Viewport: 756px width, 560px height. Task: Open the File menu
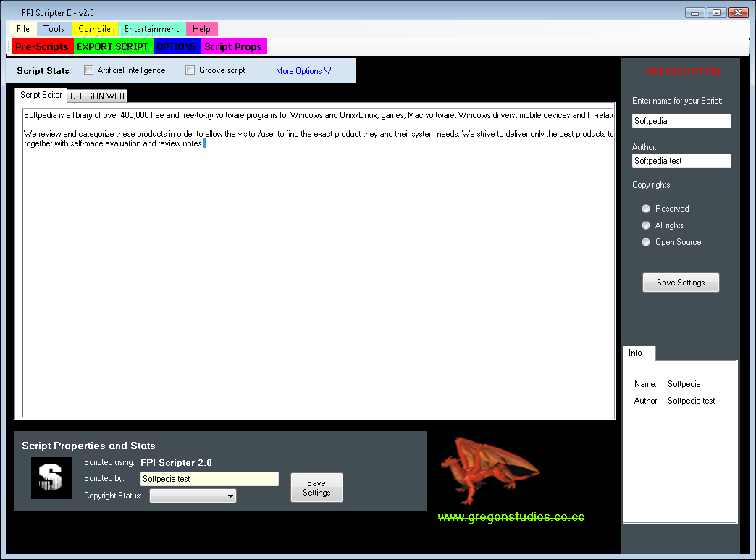(x=23, y=29)
